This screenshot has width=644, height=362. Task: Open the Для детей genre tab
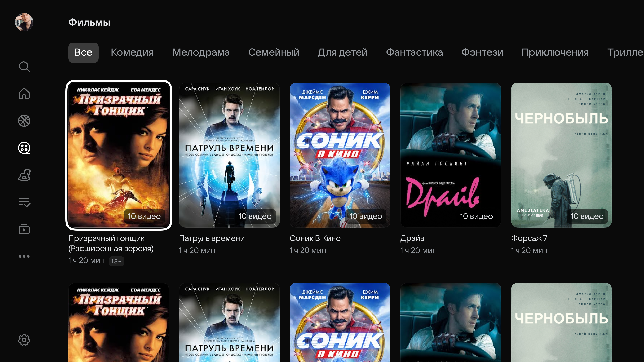coord(342,52)
